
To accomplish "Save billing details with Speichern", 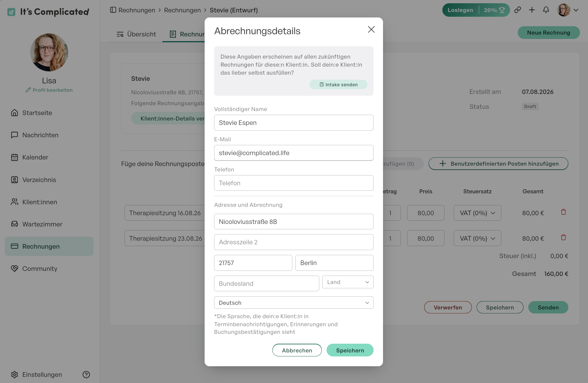I will [350, 350].
